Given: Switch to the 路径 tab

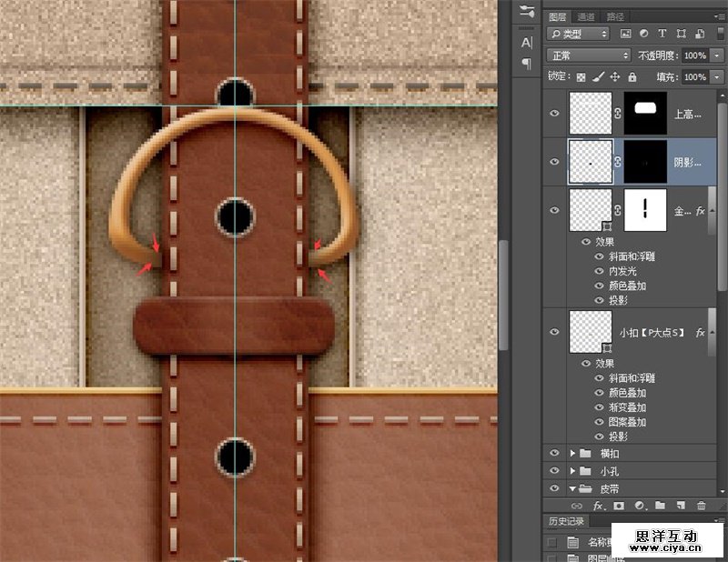Looking at the screenshot, I should [x=615, y=16].
